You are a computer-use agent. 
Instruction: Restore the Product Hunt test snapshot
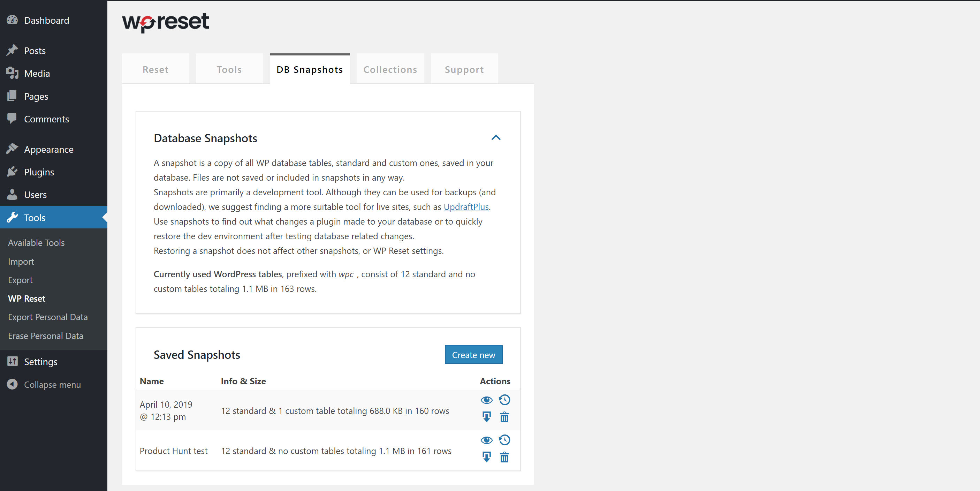coord(504,440)
